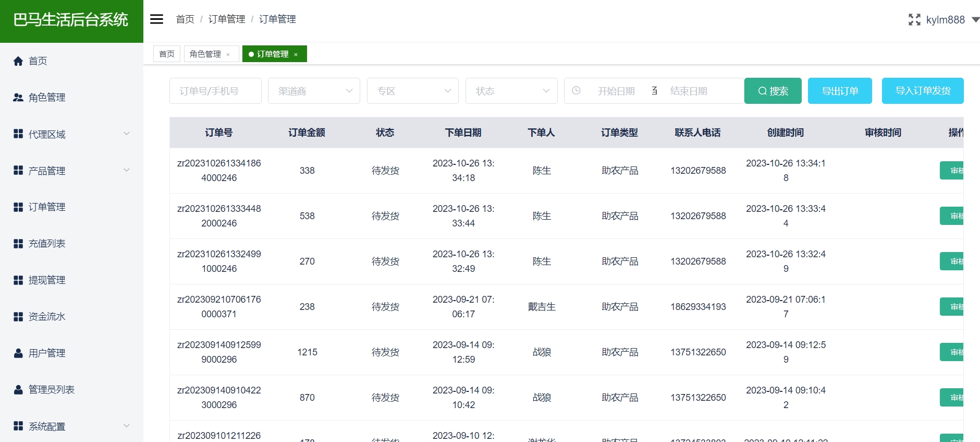Click the 充值列表 grid icon
The image size is (980, 442).
pyautogui.click(x=18, y=244)
